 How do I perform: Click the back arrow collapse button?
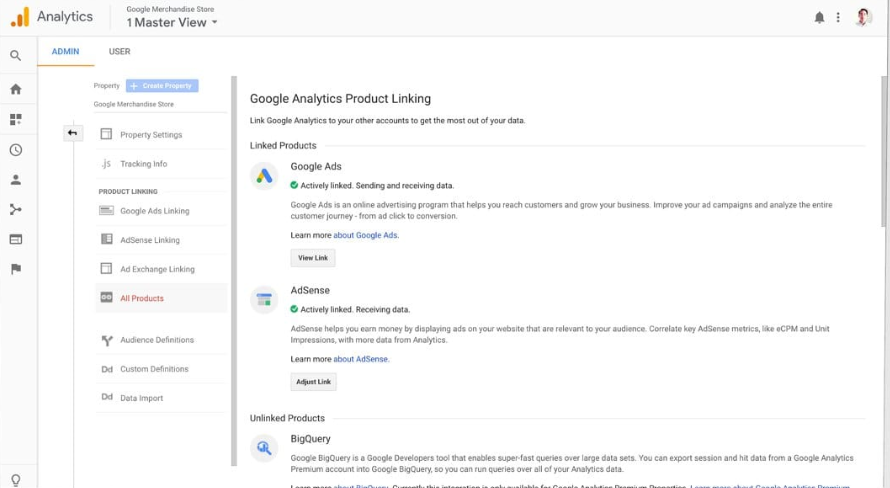tap(72, 133)
